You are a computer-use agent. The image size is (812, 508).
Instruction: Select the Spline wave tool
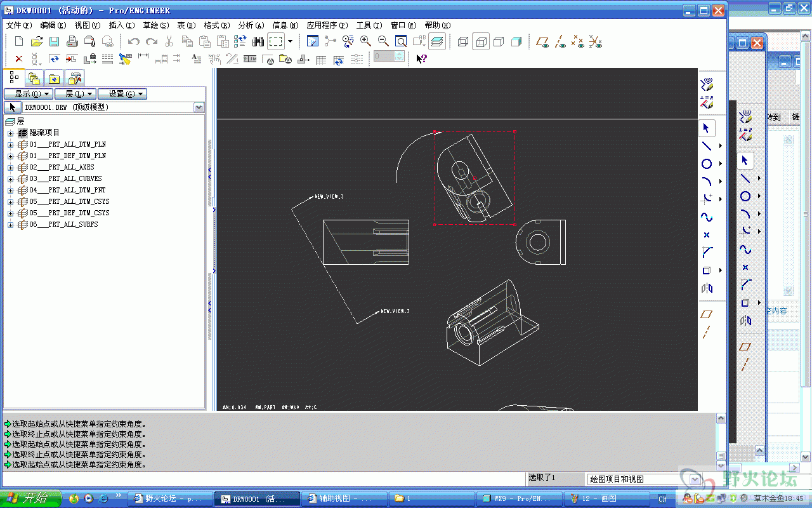click(706, 217)
